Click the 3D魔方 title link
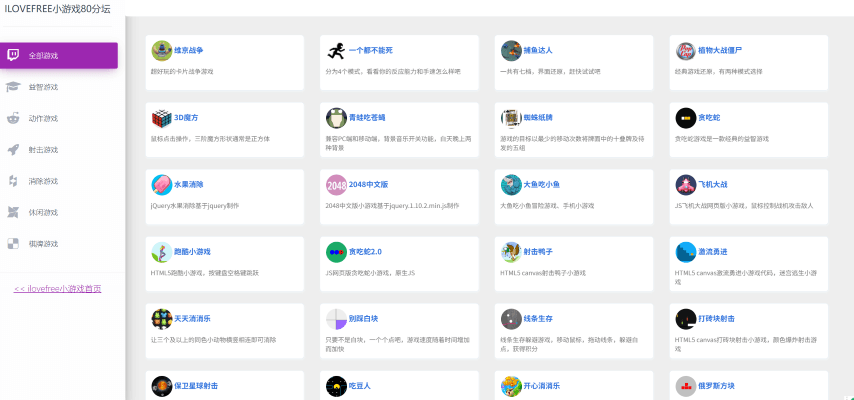854x400 pixels. (x=186, y=118)
